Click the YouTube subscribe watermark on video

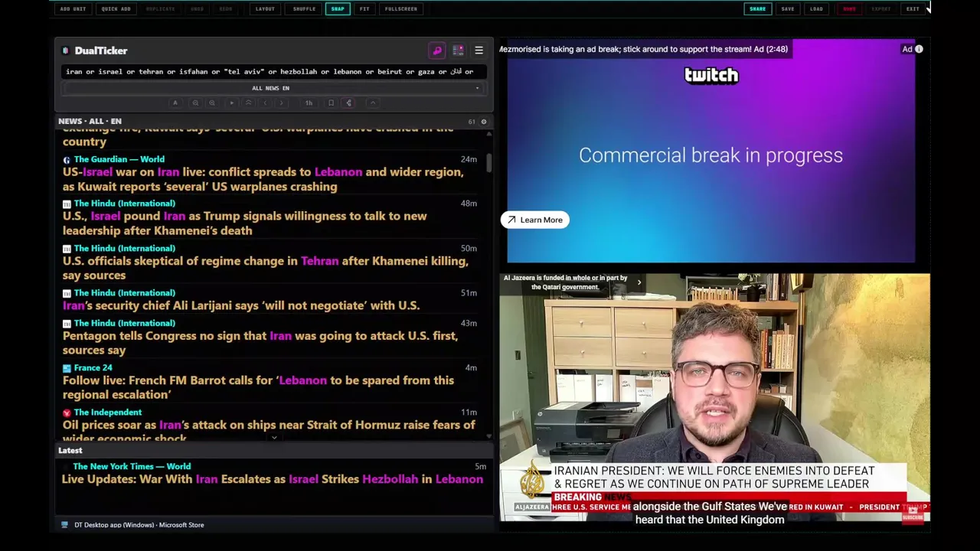(913, 517)
